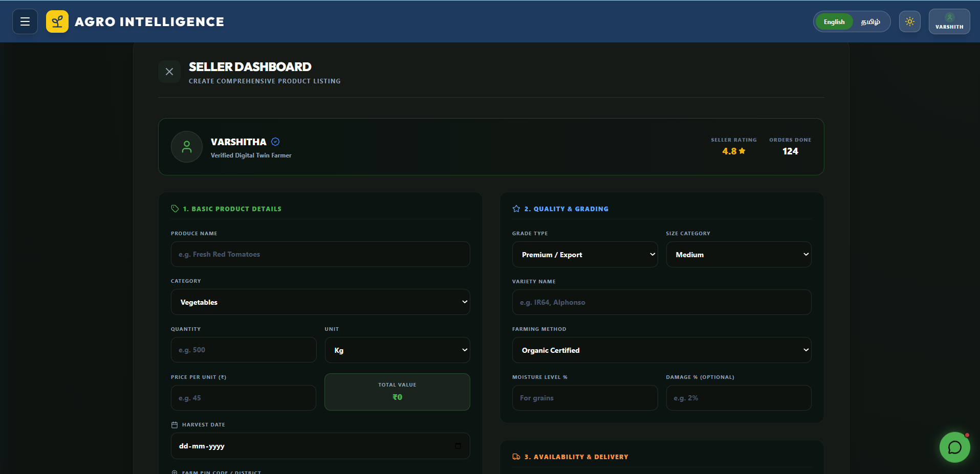Click the yellow Agro Intelligence sprout logo

click(57, 21)
